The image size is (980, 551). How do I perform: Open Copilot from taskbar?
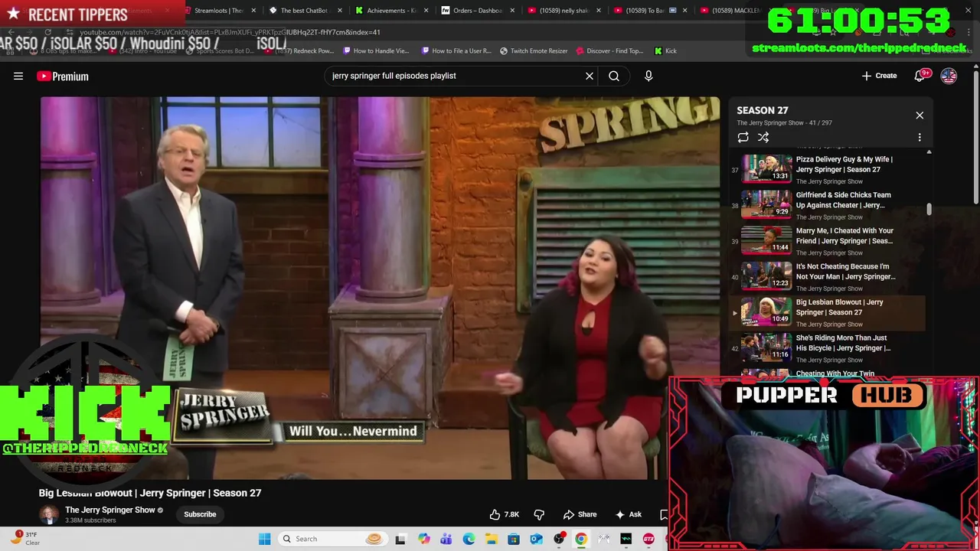pyautogui.click(x=423, y=539)
